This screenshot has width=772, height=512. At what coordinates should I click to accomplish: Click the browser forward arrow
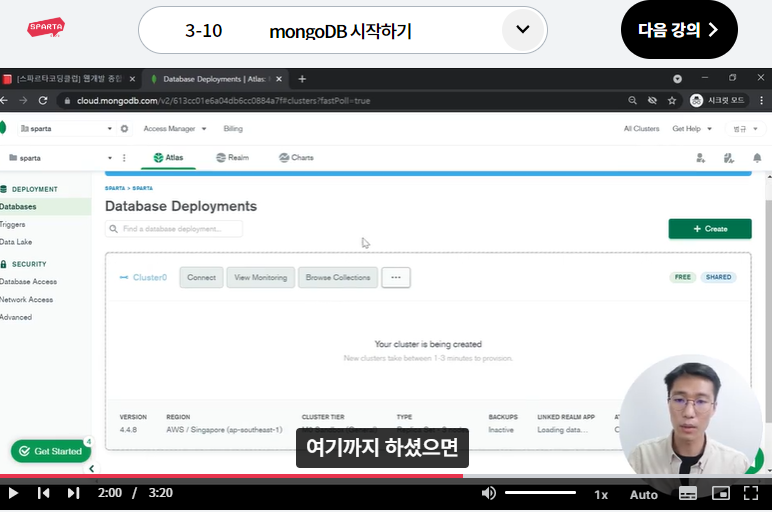tap(23, 100)
